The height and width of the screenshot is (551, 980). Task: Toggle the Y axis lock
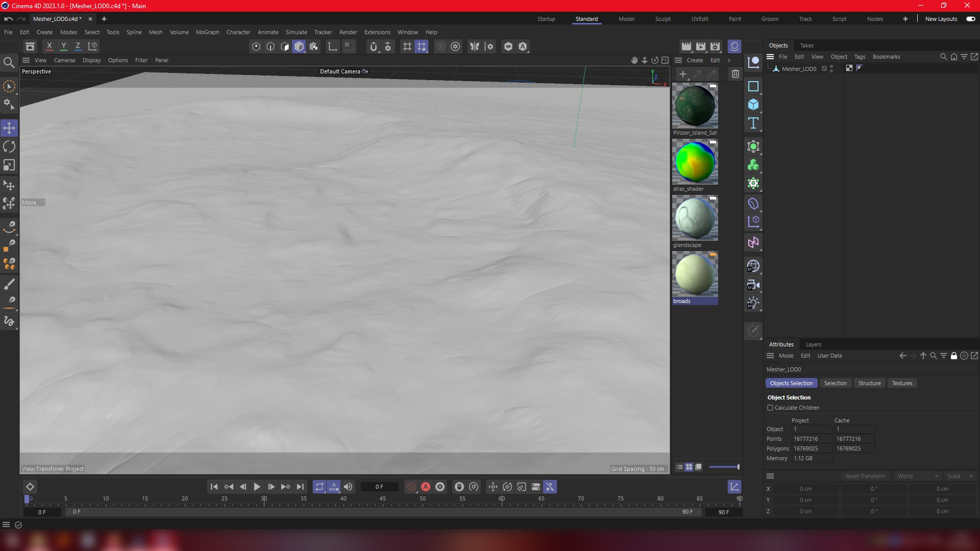point(64,46)
